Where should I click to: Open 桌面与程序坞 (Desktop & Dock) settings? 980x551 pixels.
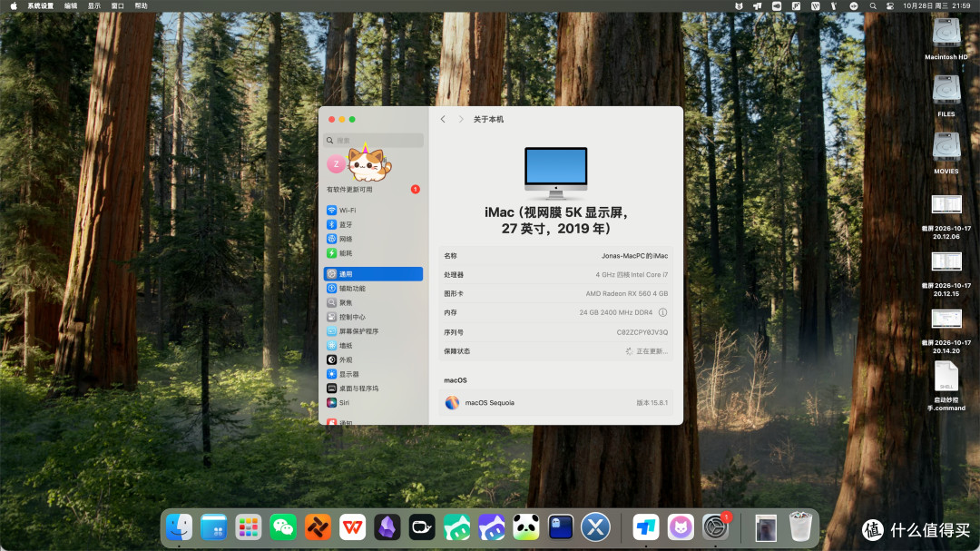373,389
